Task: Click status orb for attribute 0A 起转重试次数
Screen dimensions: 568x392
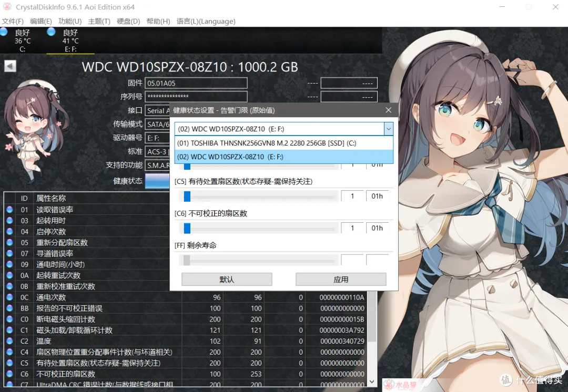Action: click(x=10, y=275)
